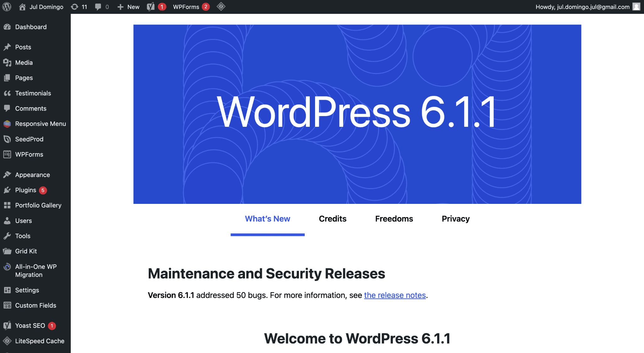Switch to the Freedoms tab

tap(394, 219)
